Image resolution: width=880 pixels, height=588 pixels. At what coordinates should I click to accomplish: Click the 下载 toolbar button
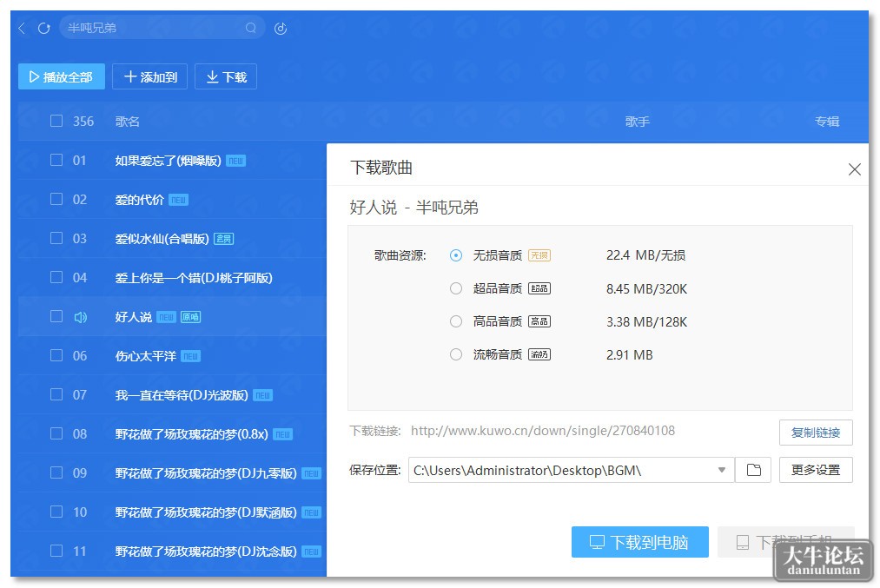coord(226,77)
